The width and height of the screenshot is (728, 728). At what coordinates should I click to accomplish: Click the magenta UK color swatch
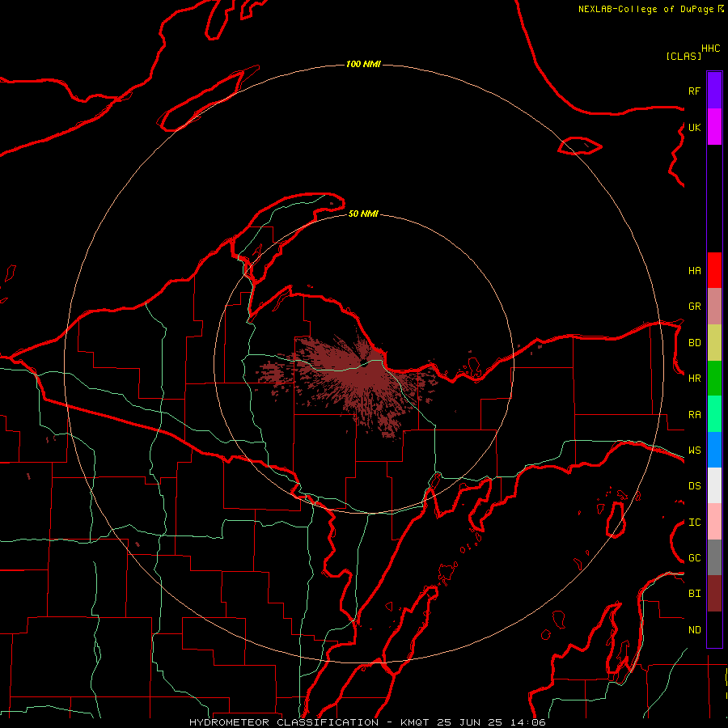(714, 127)
